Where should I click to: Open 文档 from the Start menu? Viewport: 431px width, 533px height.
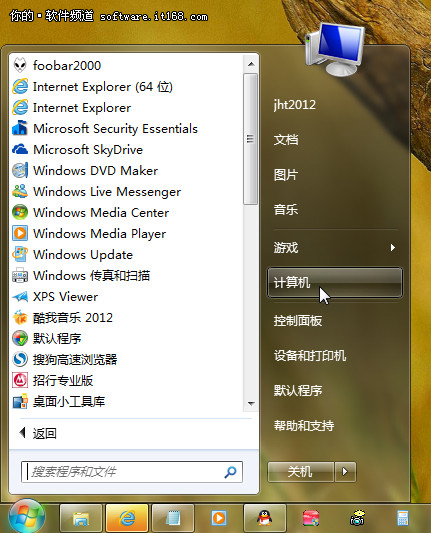coord(286,140)
